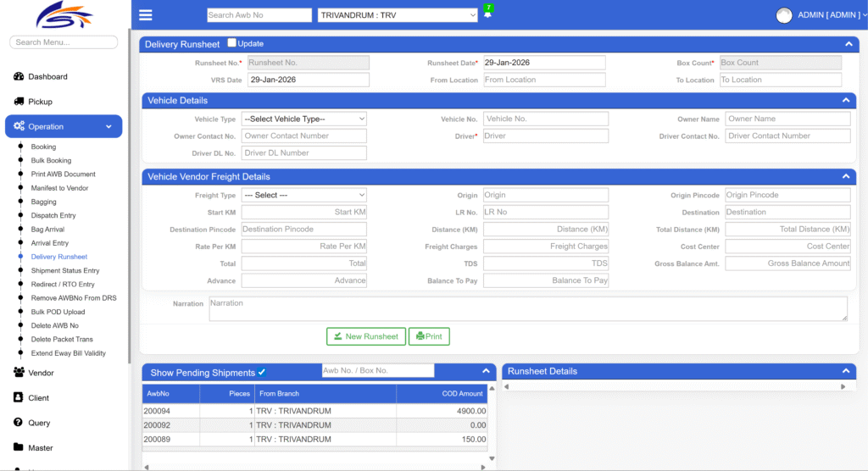Open Shipment Status Entry menu item
Screen dimensions: 868x471
click(x=65, y=271)
